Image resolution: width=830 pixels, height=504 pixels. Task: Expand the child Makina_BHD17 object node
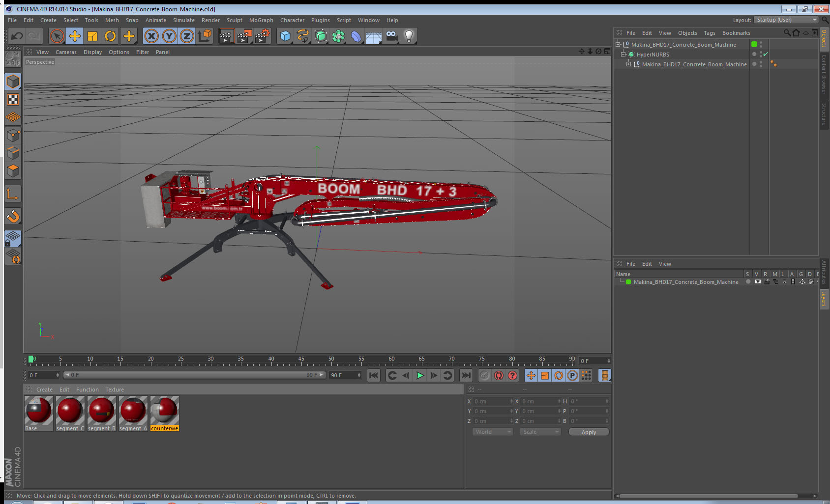(x=628, y=64)
